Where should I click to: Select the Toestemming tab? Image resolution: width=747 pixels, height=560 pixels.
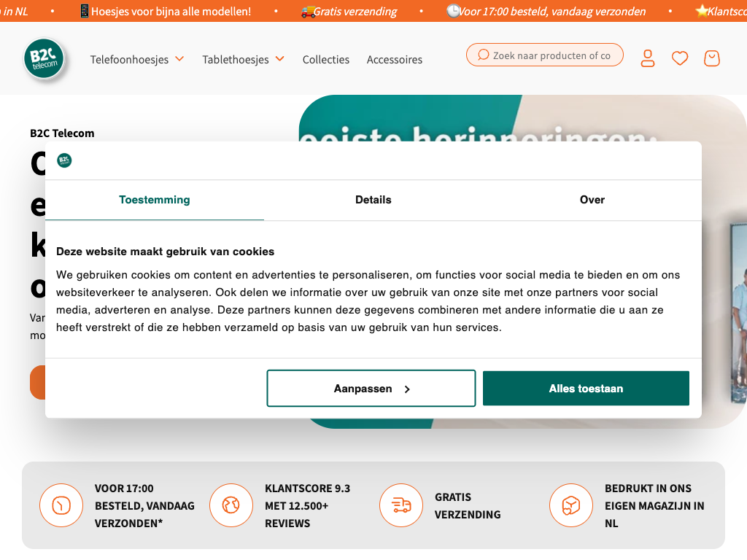(155, 200)
